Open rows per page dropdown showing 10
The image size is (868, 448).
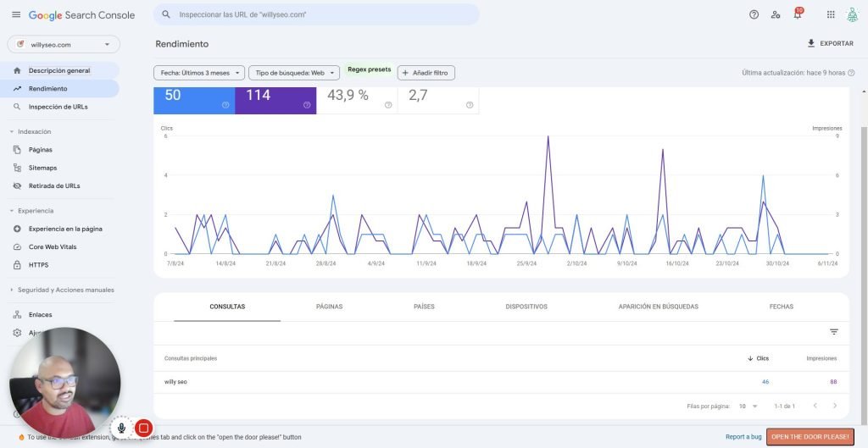748,406
